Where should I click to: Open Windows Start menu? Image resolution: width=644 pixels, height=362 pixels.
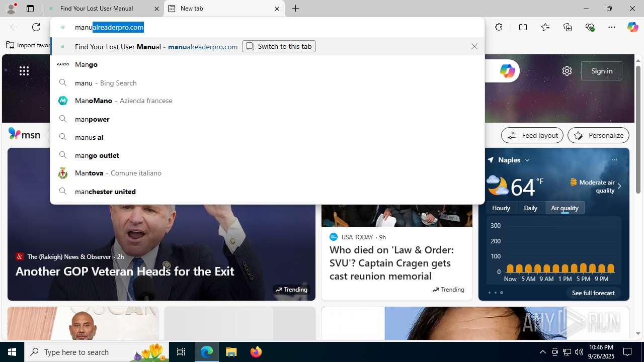tap(12, 352)
